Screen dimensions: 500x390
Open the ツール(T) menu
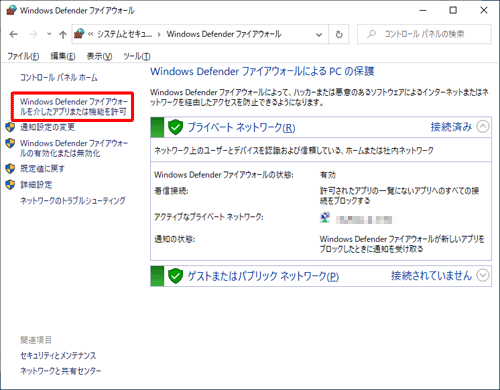click(137, 56)
